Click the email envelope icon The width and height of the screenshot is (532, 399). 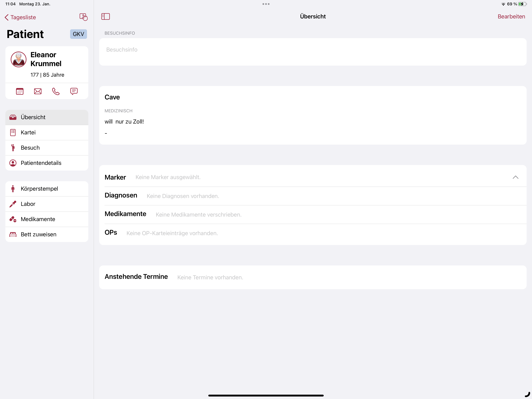tap(38, 91)
